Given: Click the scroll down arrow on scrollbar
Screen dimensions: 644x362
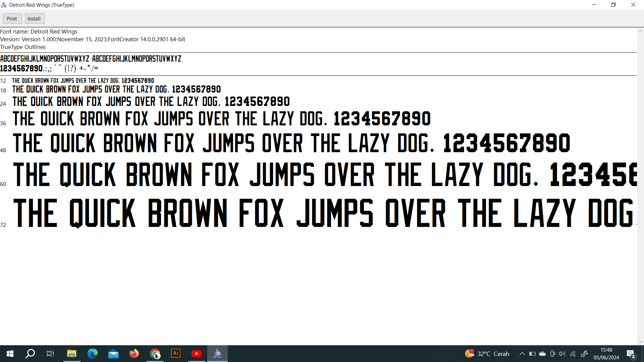Looking at the screenshot, I should pyautogui.click(x=640, y=342).
